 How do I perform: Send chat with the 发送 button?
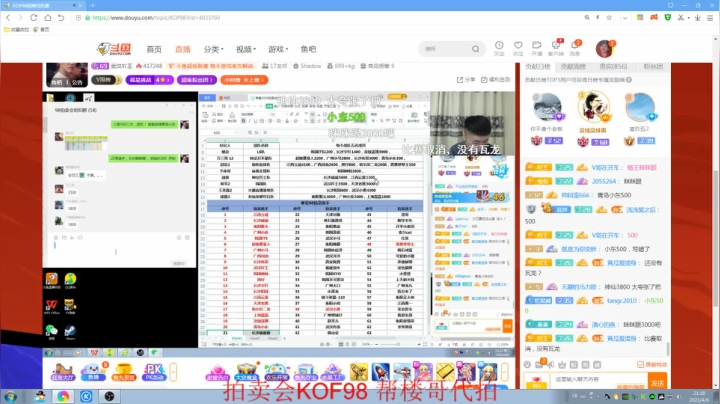(x=658, y=382)
